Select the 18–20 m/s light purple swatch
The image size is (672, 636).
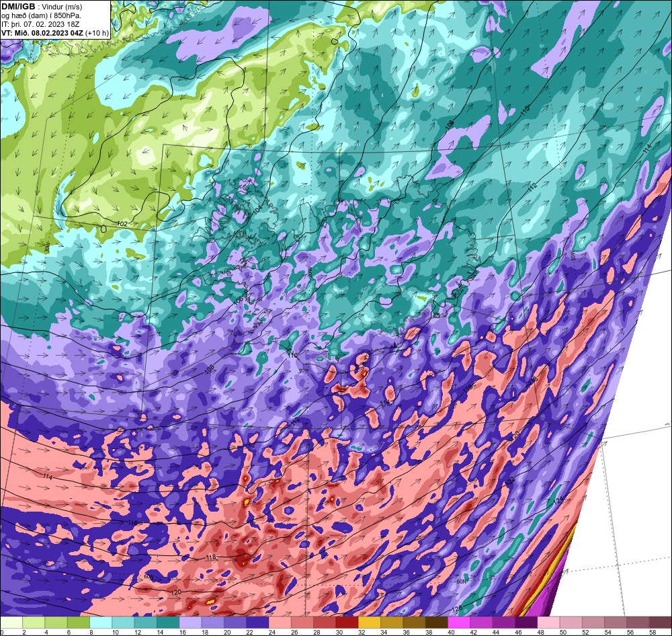click(x=212, y=622)
